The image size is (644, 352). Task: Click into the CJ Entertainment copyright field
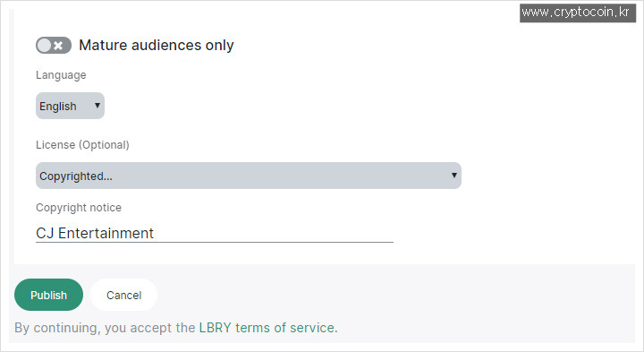(x=215, y=233)
